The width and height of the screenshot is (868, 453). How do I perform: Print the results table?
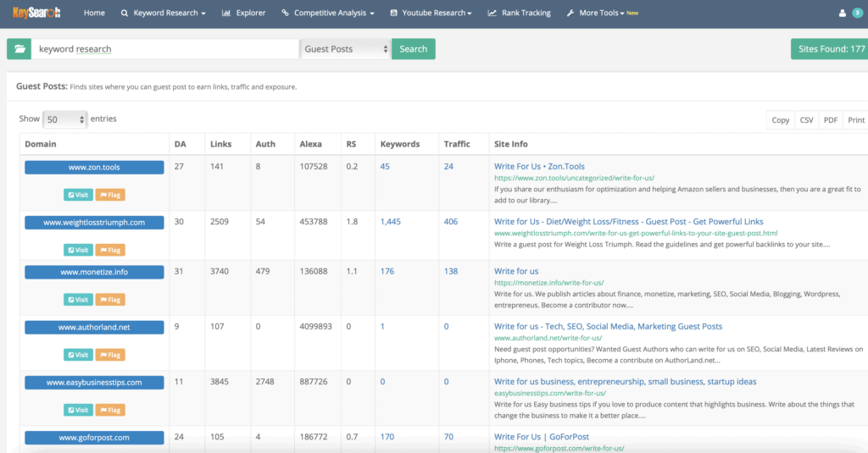tap(856, 120)
